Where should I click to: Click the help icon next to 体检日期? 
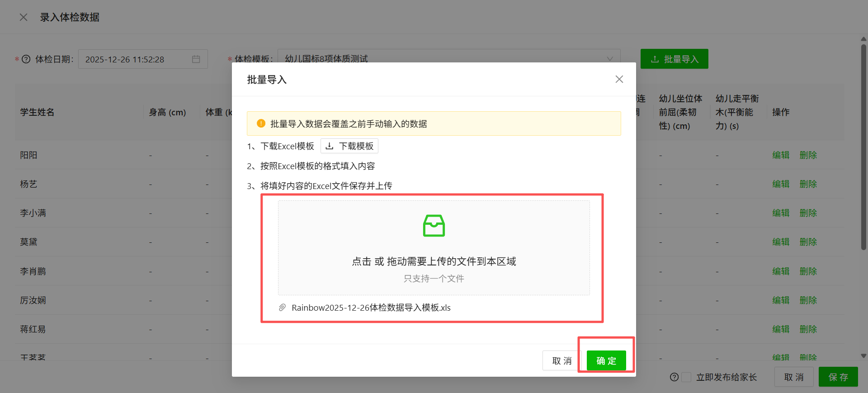click(x=26, y=59)
